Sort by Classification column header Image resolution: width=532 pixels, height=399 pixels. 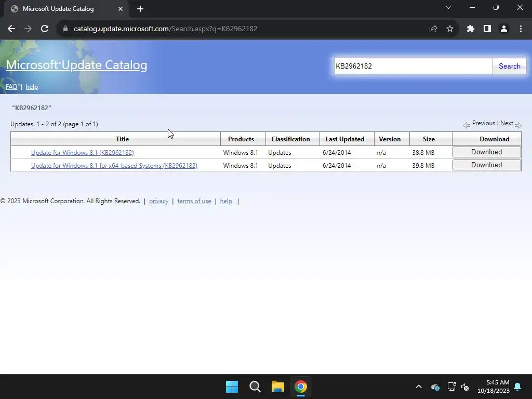click(290, 139)
